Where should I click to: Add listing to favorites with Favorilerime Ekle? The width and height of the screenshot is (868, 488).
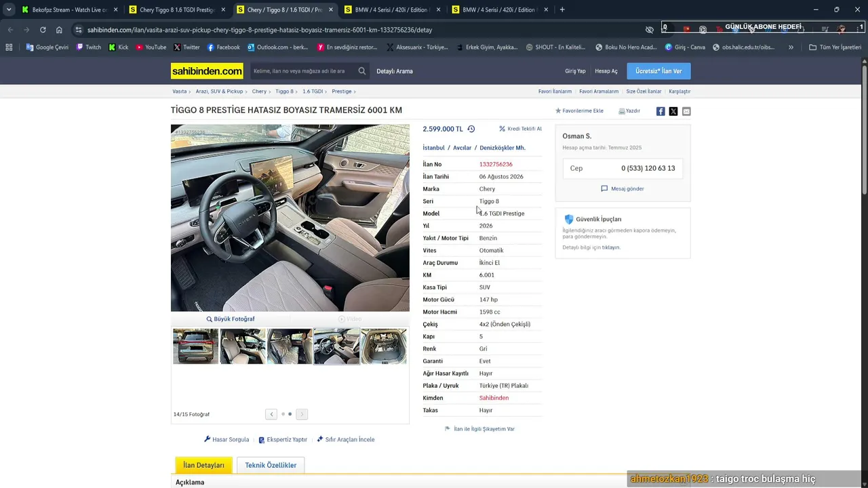click(580, 111)
